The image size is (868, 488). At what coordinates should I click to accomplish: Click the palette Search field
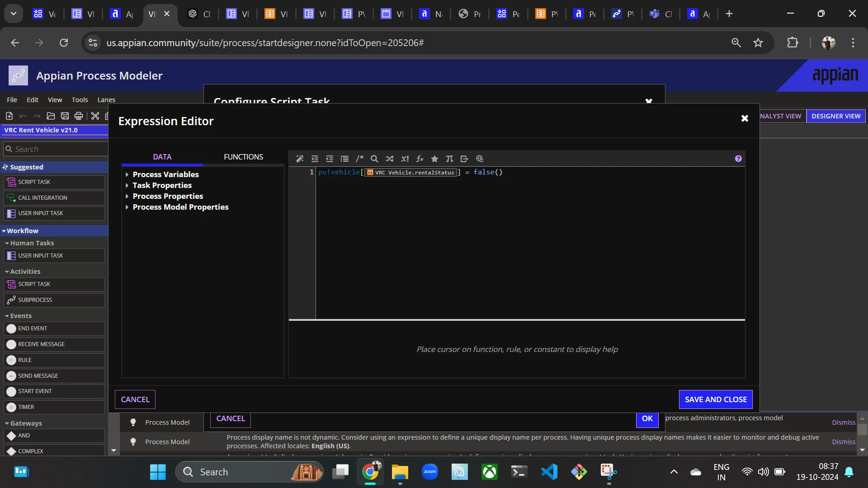56,149
